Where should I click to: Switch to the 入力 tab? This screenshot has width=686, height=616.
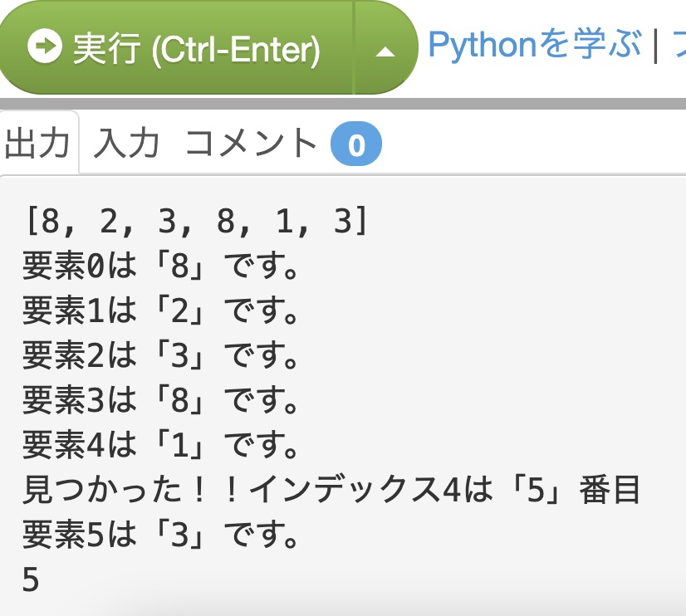click(125, 144)
